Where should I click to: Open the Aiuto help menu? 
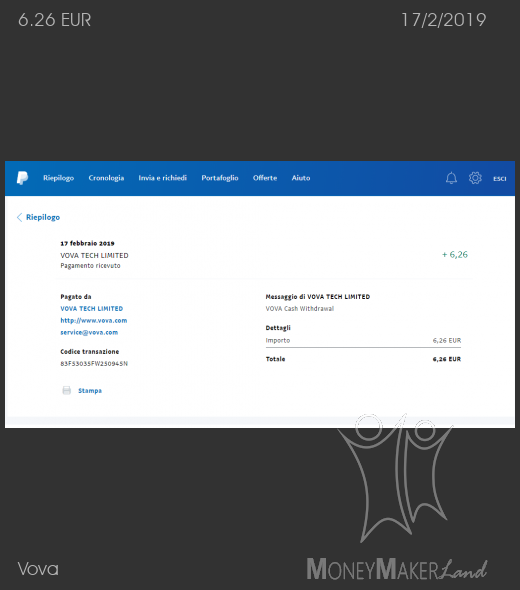tap(301, 178)
